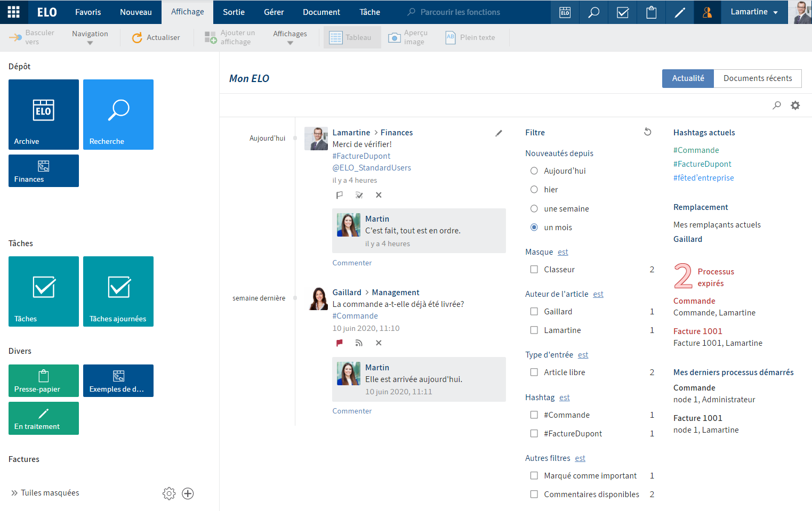Check the Gaillard author checkbox
Screen dimensions: 812x511
pyautogui.click(x=534, y=312)
